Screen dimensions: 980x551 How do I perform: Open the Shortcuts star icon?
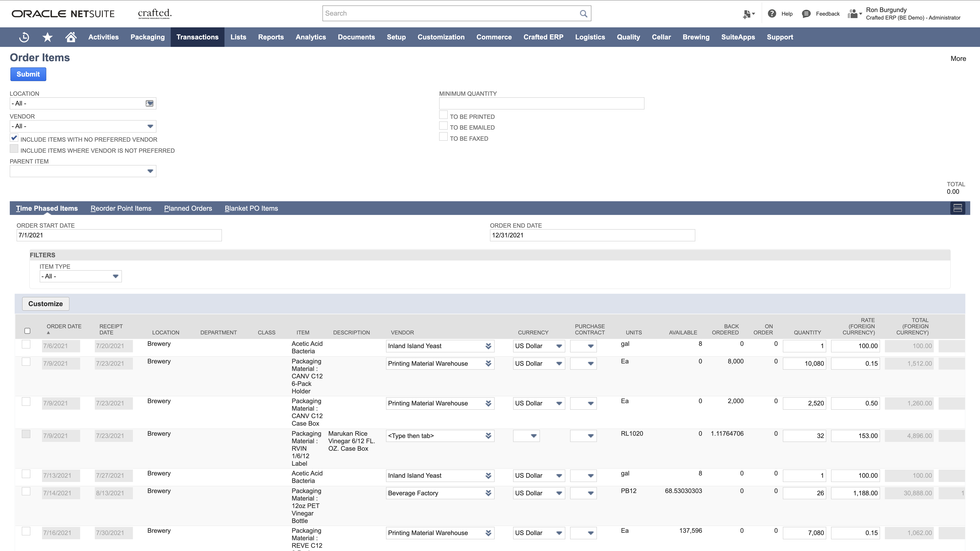point(47,37)
